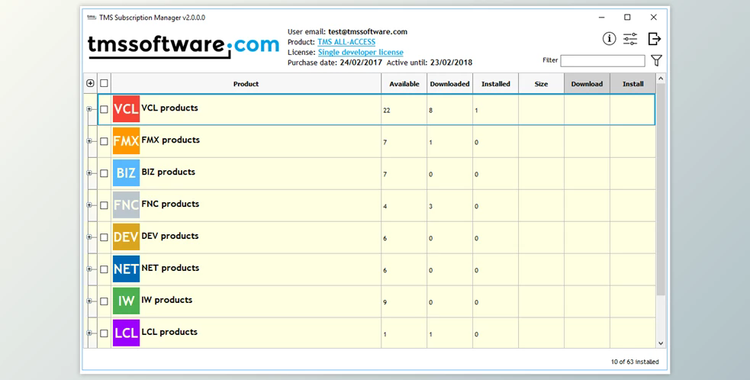This screenshot has height=380, width=750.
Task: Toggle the select-all checkbox in header
Action: tap(104, 83)
